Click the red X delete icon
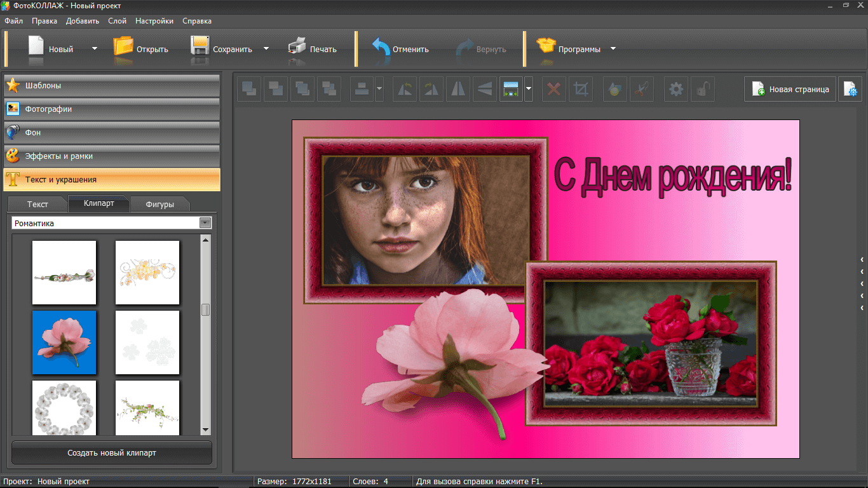 553,90
